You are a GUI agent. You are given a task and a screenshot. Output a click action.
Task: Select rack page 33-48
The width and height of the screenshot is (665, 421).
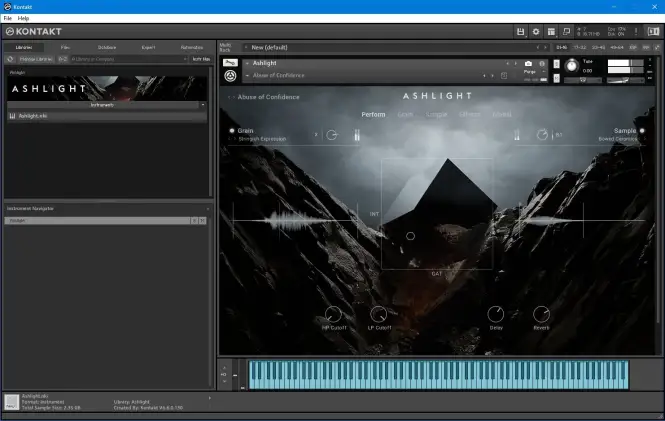[x=598, y=47]
